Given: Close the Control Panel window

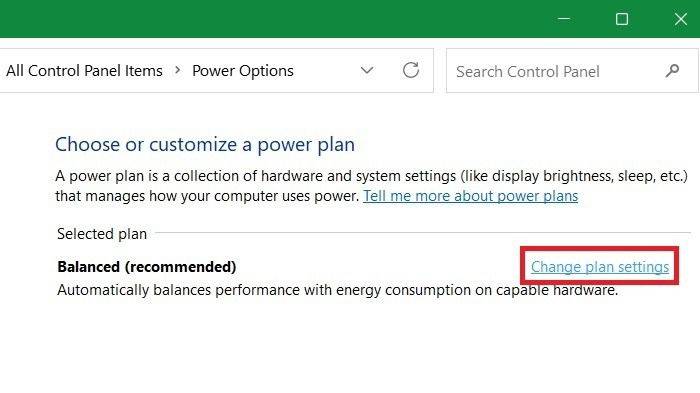Looking at the screenshot, I should [x=680, y=19].
